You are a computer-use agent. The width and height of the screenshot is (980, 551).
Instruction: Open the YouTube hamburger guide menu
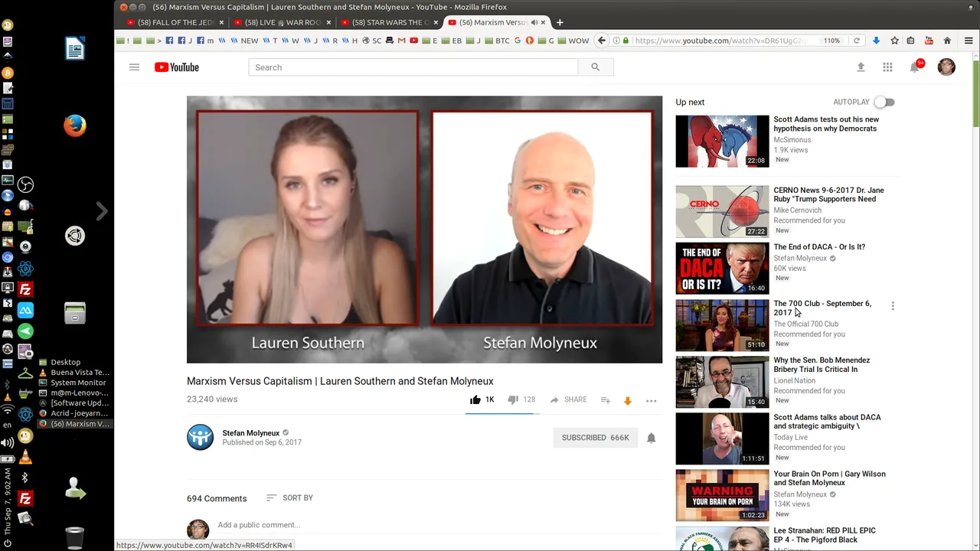pos(134,67)
